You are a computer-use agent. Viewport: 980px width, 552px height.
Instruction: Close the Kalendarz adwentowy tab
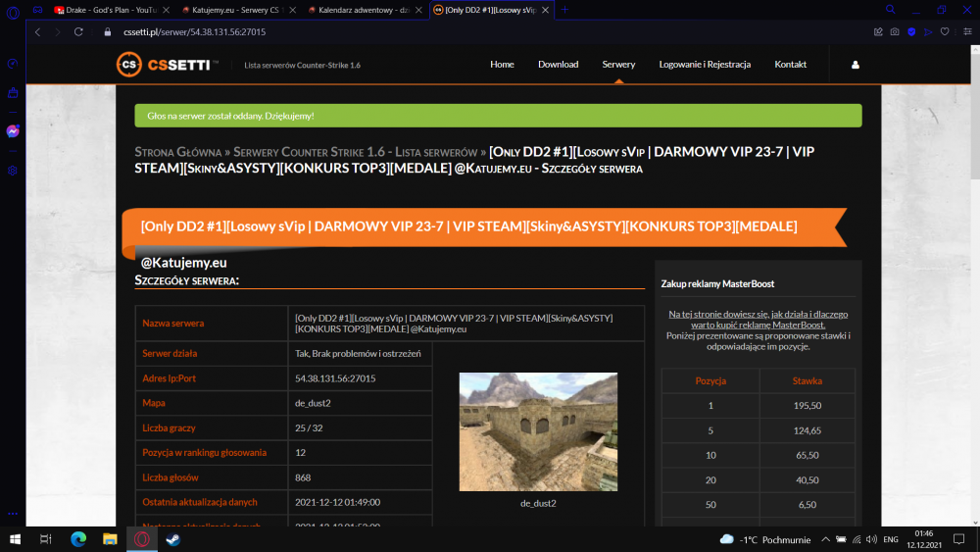418,10
